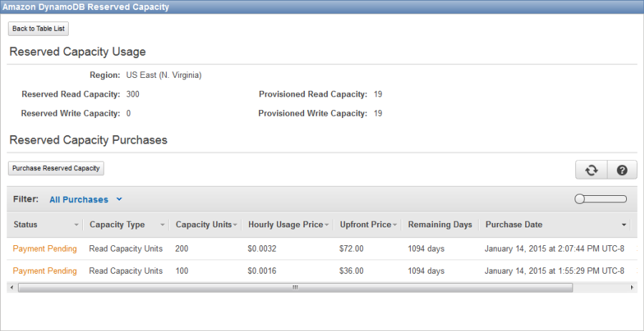
Task: Open the Capacity Type column dropdown arrow
Action: [x=163, y=225]
